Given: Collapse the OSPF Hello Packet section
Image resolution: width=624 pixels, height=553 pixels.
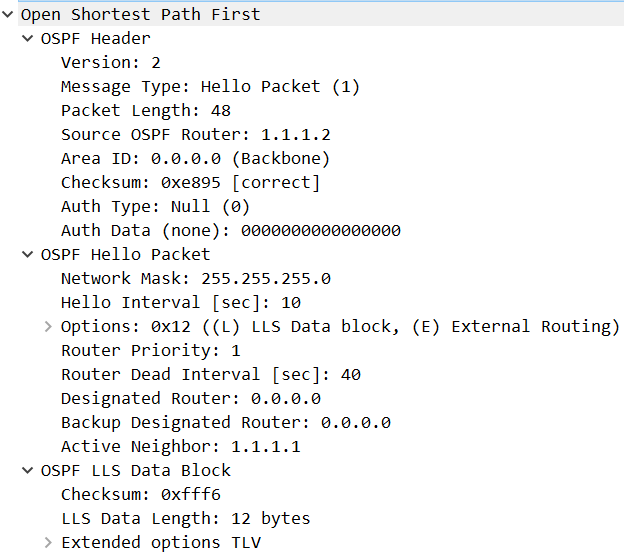Looking at the screenshot, I should pos(27,254).
